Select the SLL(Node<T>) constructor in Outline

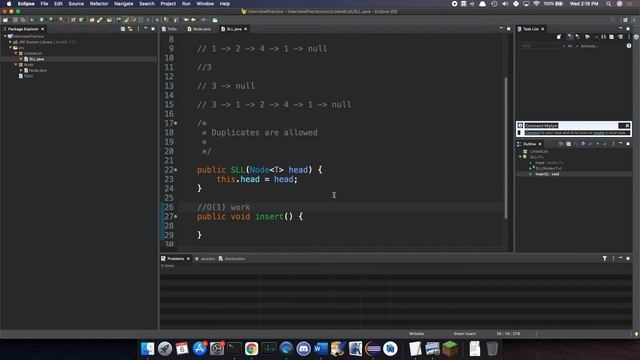point(549,169)
